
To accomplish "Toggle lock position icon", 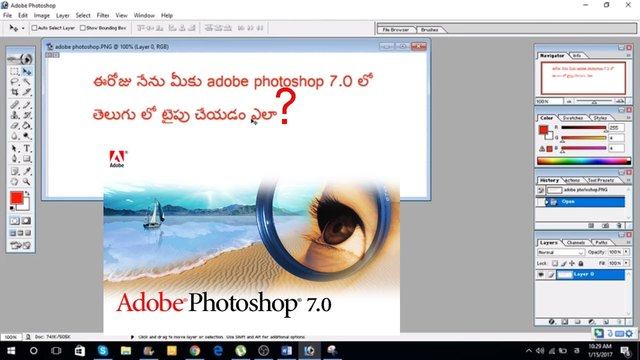I will click(572, 264).
